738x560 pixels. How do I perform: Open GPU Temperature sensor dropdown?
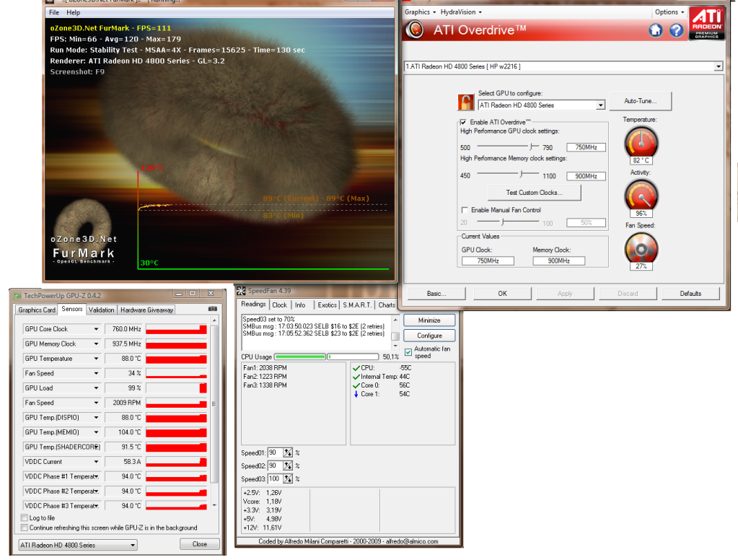(96, 359)
